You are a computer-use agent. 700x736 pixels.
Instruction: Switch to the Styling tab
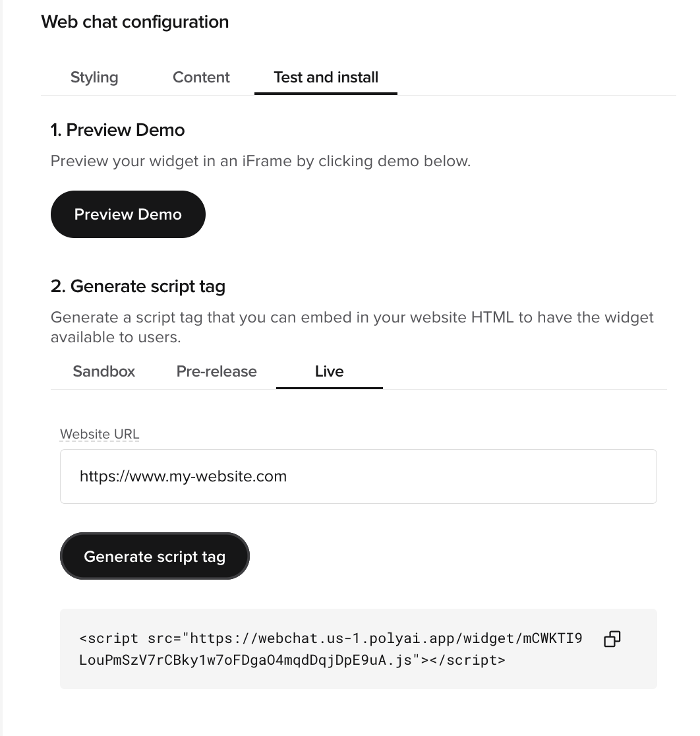[x=94, y=77]
